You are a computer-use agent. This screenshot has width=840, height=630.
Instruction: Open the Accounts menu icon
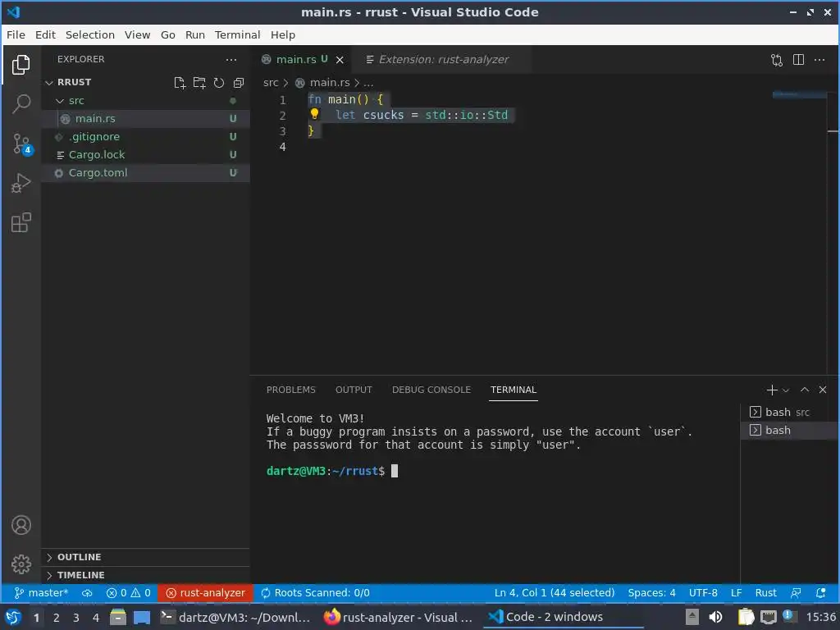click(21, 525)
